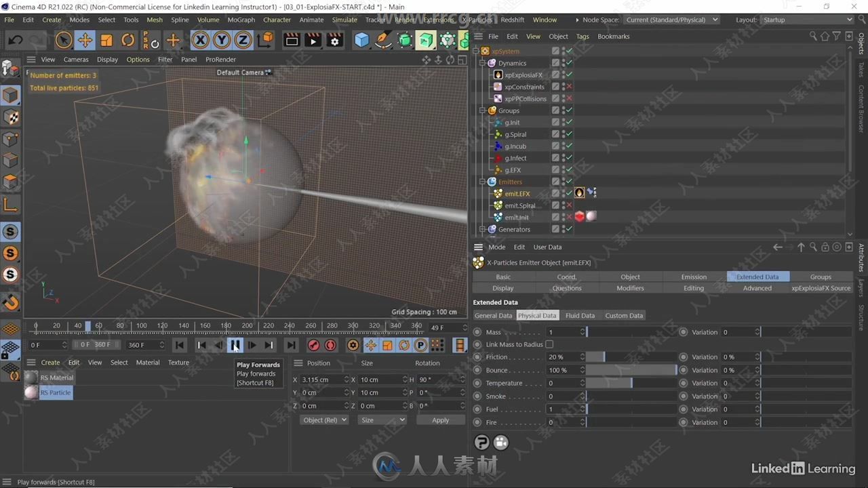The image size is (868, 488).
Task: Toggle xpConstraints enable red X
Action: pos(570,87)
